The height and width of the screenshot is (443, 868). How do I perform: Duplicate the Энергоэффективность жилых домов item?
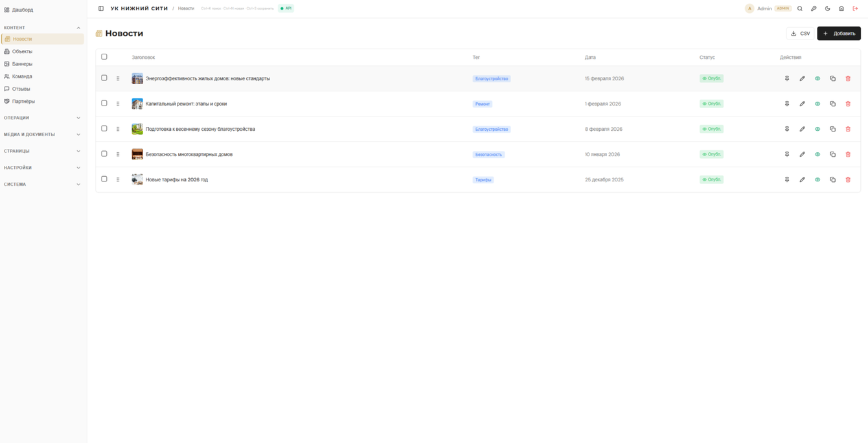pos(832,78)
